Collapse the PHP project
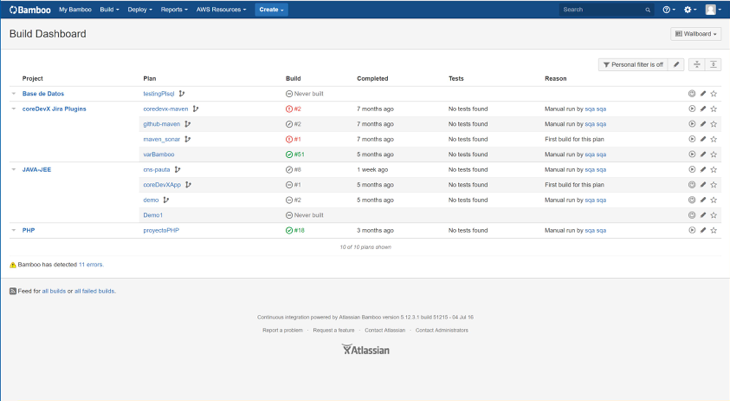 pyautogui.click(x=14, y=230)
